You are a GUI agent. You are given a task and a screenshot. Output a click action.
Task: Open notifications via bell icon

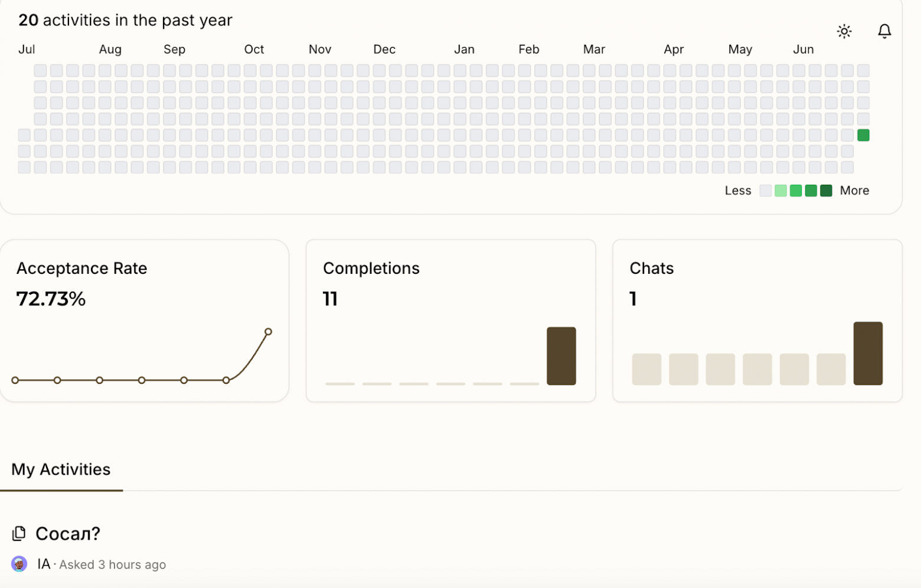[884, 31]
